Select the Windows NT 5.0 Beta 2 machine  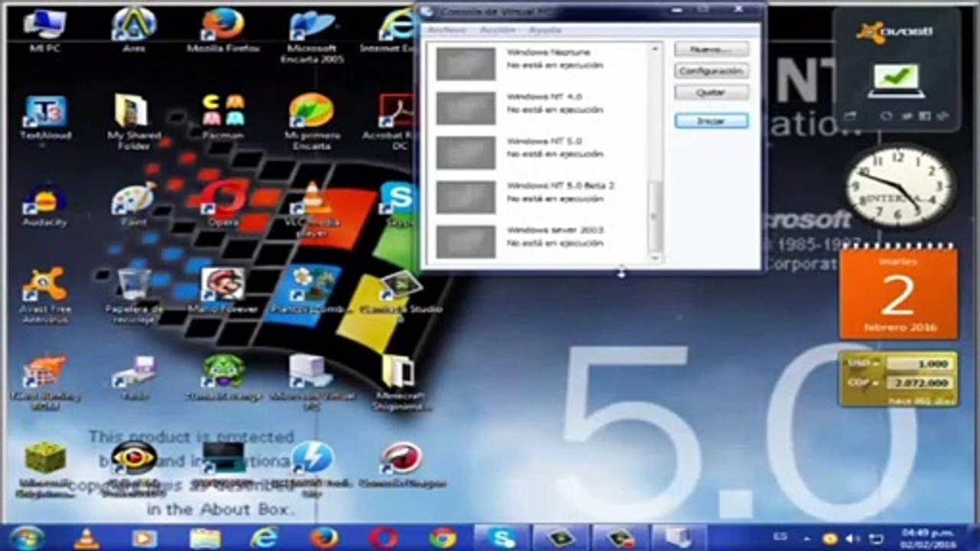click(540, 197)
